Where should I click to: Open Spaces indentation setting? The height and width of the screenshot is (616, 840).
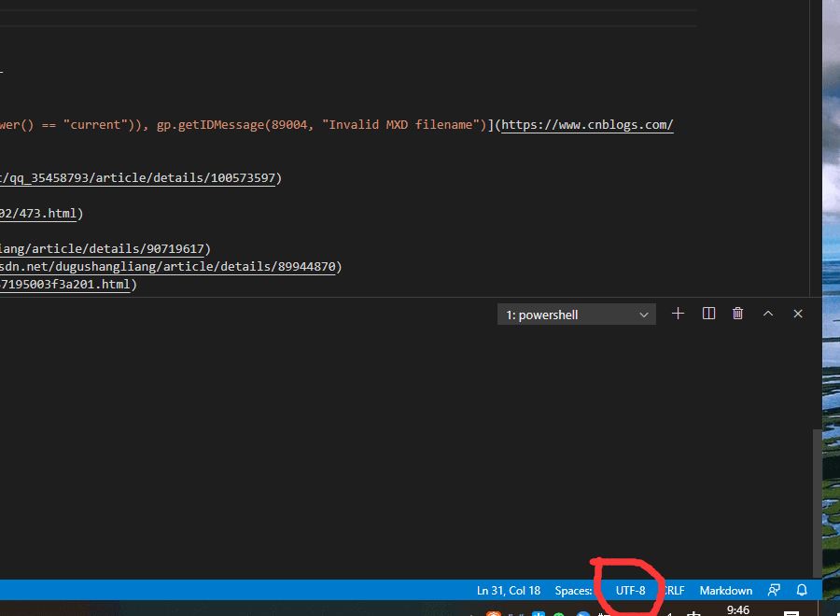click(x=573, y=590)
